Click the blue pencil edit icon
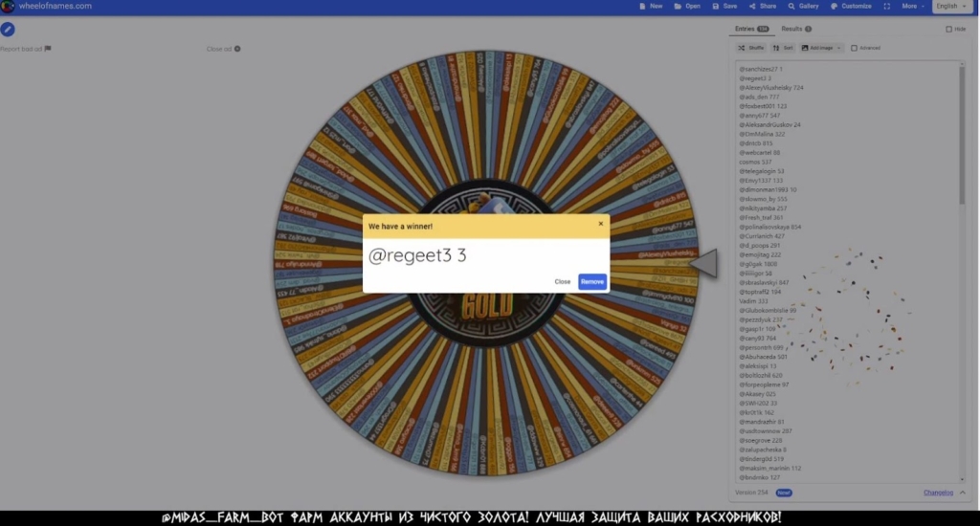Image resolution: width=980 pixels, height=526 pixels. pyautogui.click(x=8, y=30)
